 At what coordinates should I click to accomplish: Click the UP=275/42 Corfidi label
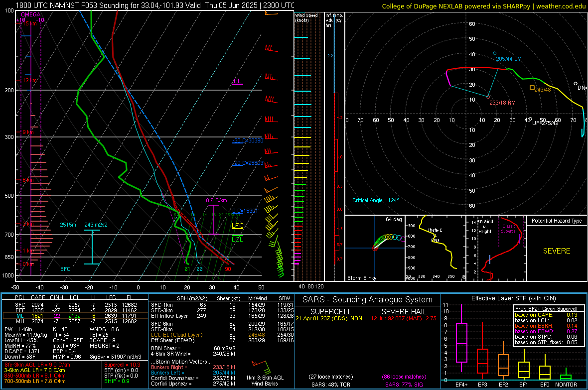click(x=545, y=123)
